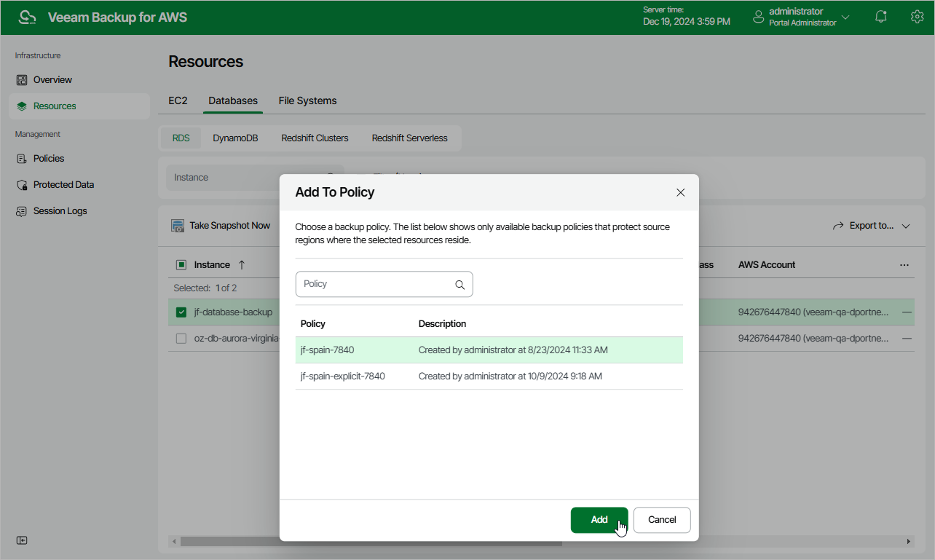Expand the administrator account dropdown
Image resolution: width=935 pixels, height=560 pixels.
[845, 17]
